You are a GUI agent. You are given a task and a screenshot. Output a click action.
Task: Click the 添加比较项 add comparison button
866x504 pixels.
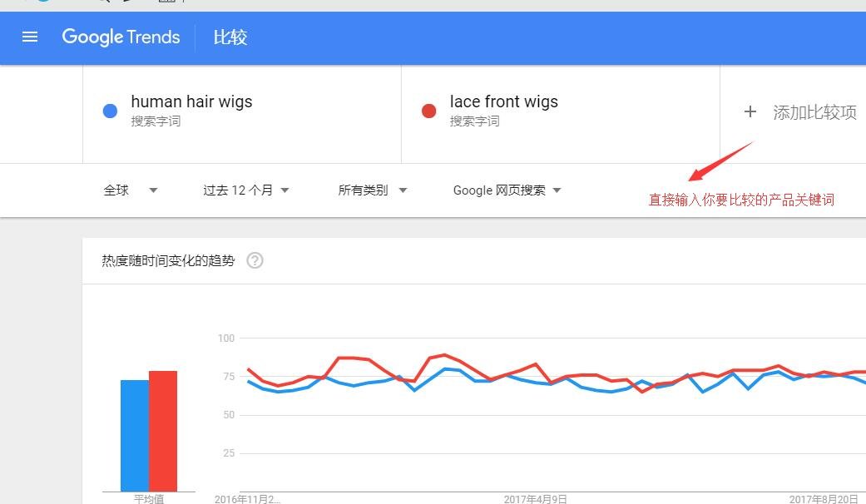point(814,112)
